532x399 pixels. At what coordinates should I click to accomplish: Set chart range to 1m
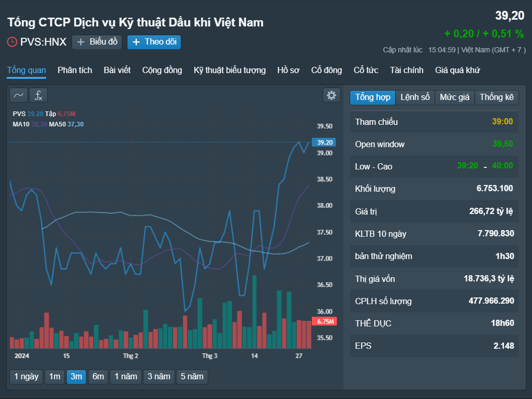pyautogui.click(x=54, y=377)
